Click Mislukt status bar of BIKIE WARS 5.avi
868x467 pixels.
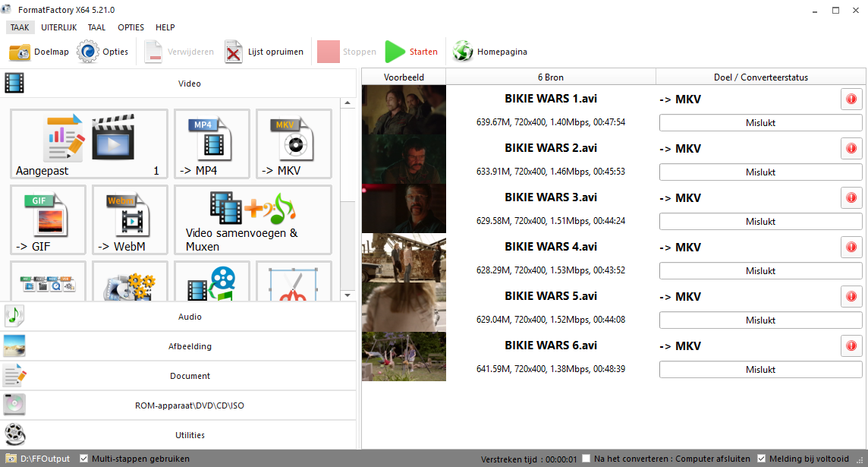[x=760, y=320]
